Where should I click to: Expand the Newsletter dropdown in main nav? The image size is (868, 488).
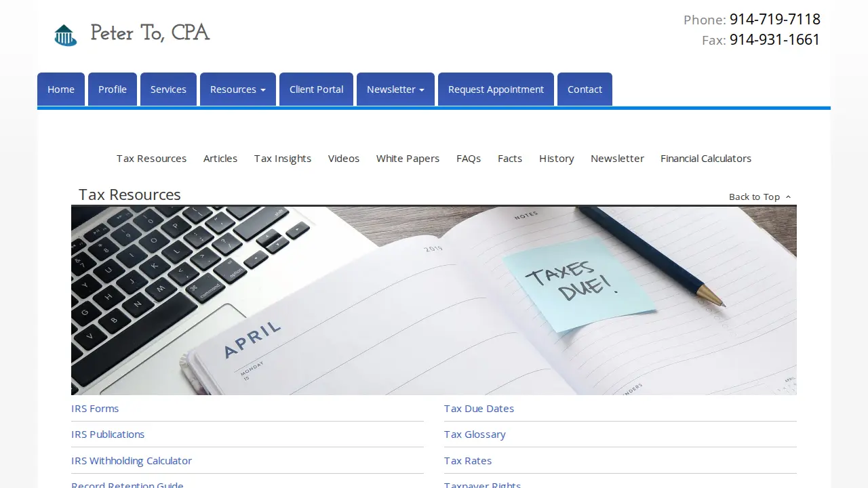point(395,89)
